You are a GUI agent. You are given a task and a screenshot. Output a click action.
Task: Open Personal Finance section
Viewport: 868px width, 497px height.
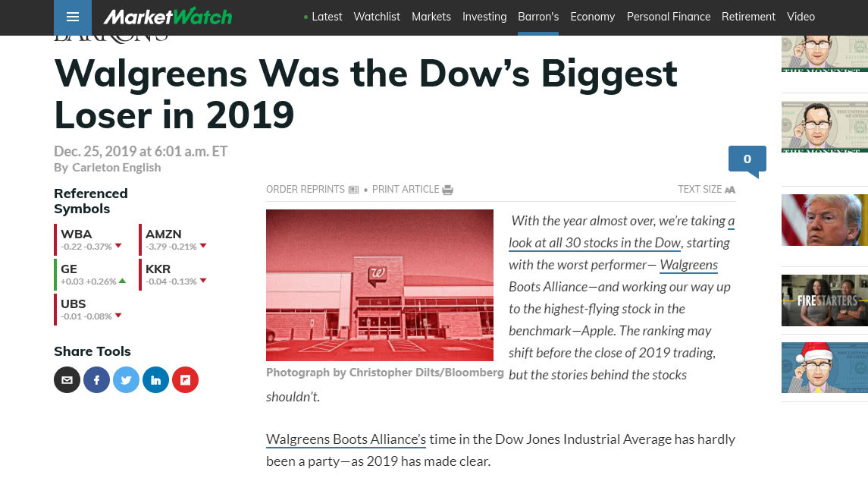(x=668, y=17)
